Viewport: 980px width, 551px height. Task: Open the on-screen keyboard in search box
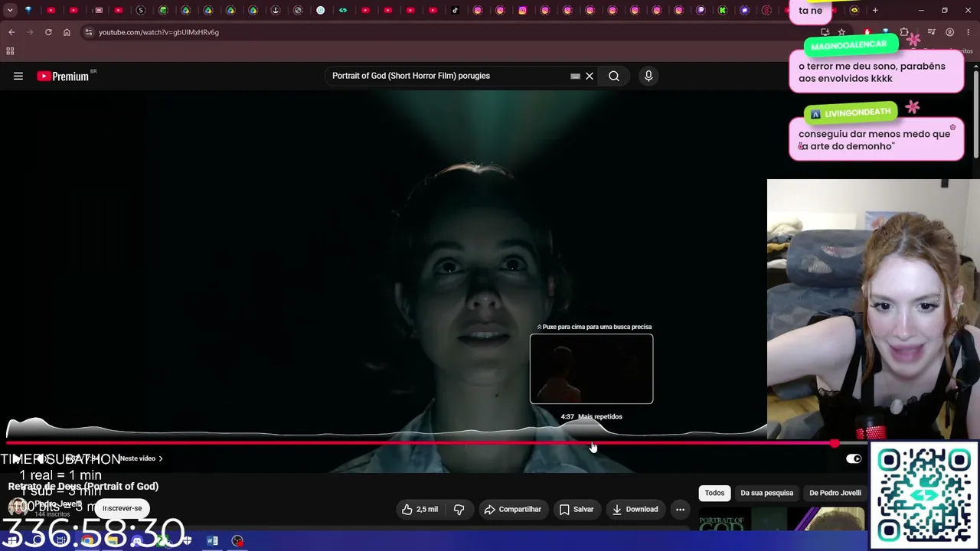(x=575, y=76)
